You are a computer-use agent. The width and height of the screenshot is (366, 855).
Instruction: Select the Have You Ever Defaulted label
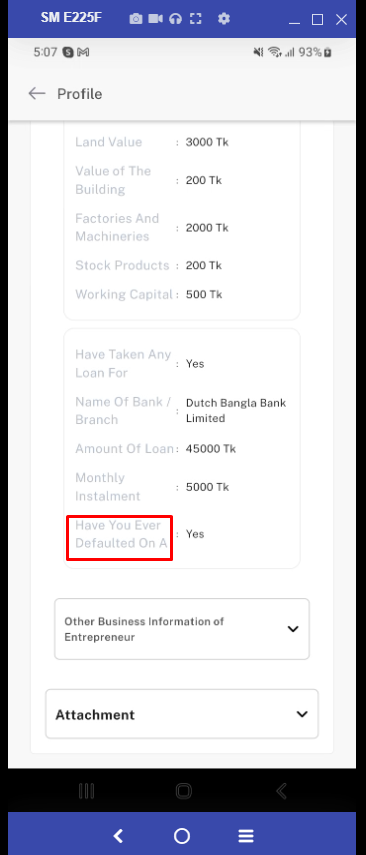(x=121, y=534)
